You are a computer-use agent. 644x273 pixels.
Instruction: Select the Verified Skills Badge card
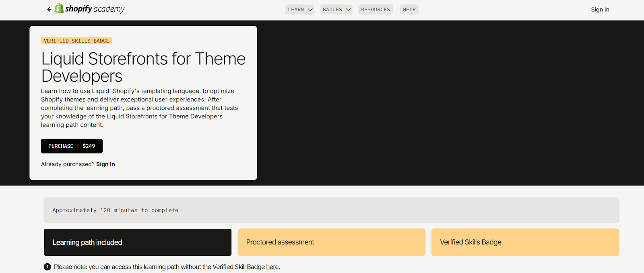(525, 242)
